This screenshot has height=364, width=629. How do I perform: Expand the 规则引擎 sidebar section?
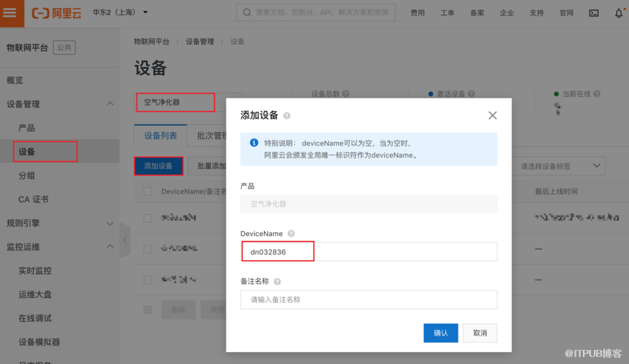coord(110,223)
